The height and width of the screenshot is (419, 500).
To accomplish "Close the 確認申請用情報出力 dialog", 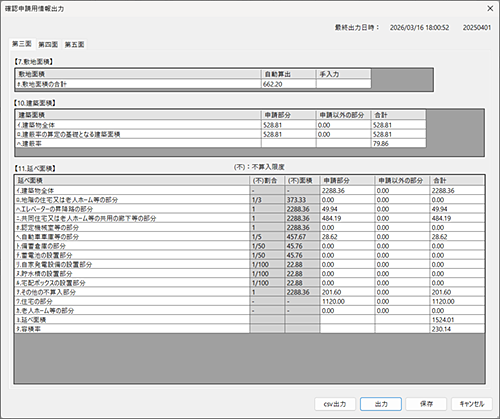I will (x=490, y=8).
